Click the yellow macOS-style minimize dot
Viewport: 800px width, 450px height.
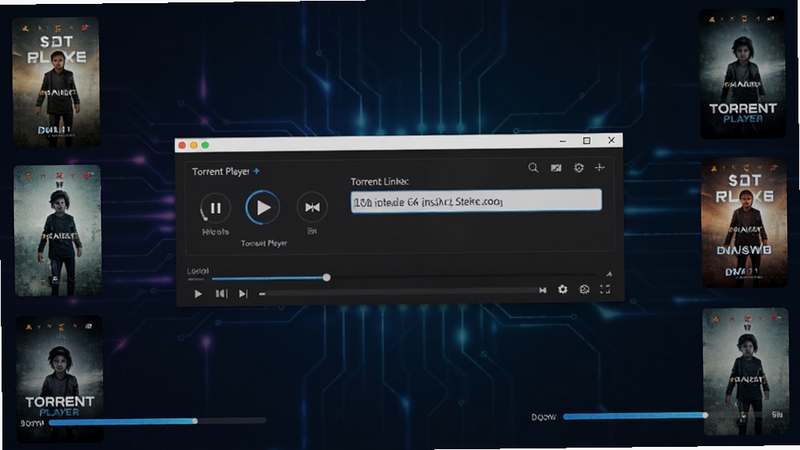click(193, 145)
